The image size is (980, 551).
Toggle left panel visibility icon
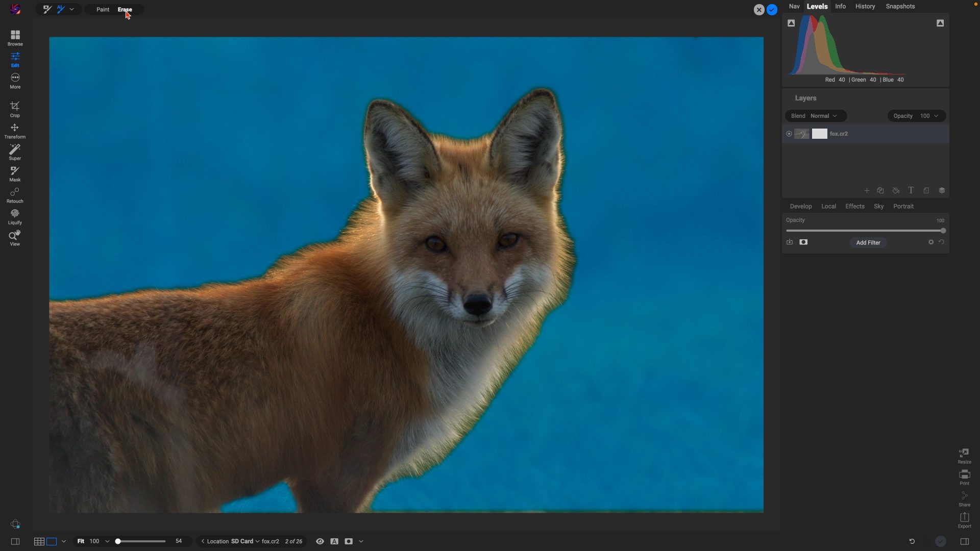pos(15,541)
